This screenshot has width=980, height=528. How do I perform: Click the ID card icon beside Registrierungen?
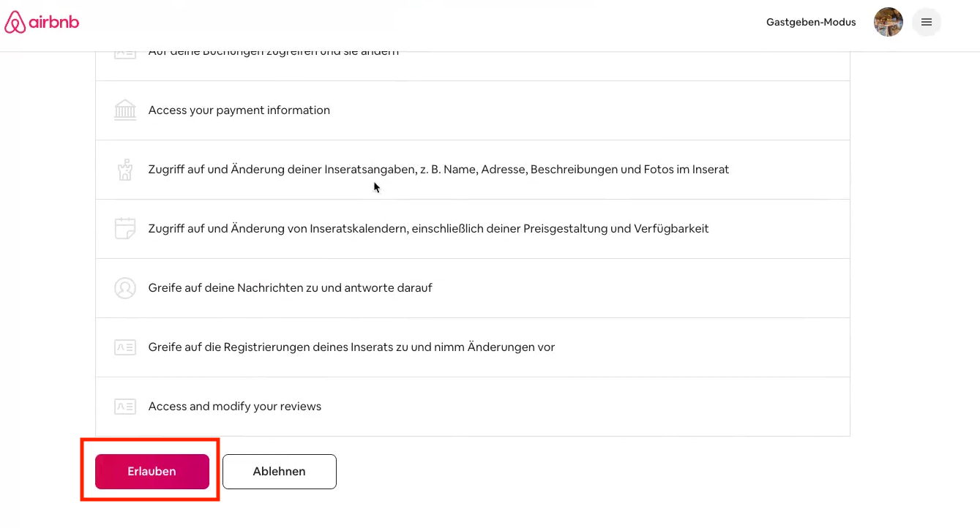(x=125, y=347)
